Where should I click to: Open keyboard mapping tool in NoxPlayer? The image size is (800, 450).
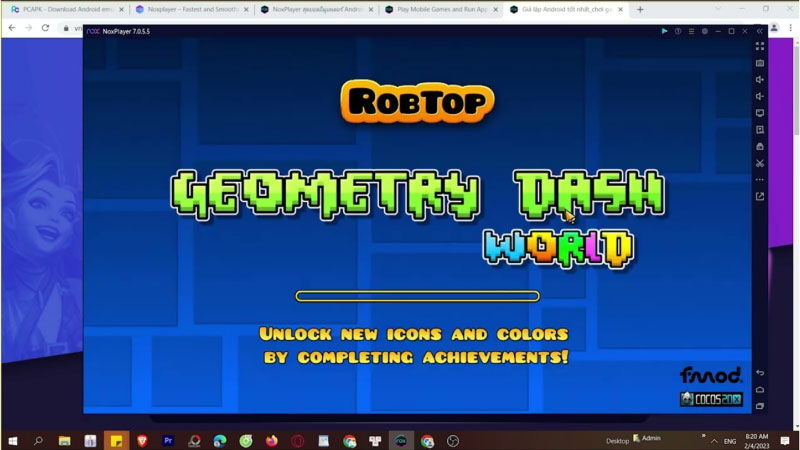pos(760,63)
